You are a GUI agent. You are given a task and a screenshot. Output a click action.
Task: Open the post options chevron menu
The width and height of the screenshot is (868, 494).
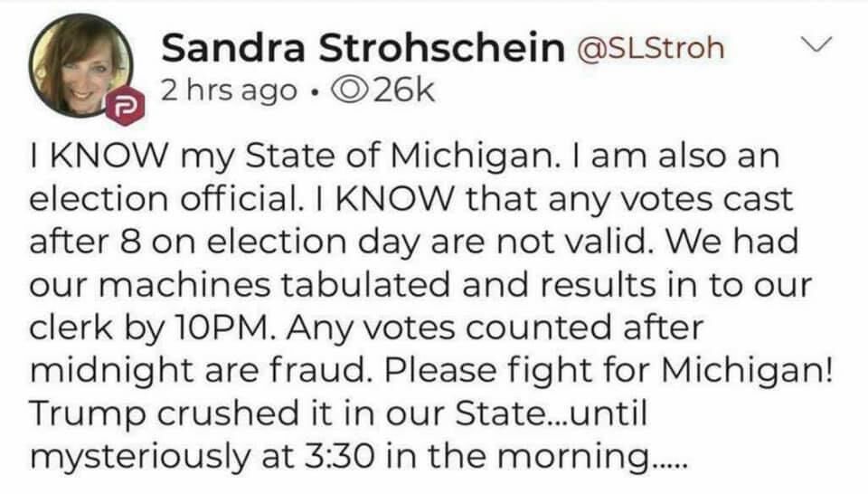coord(817,43)
